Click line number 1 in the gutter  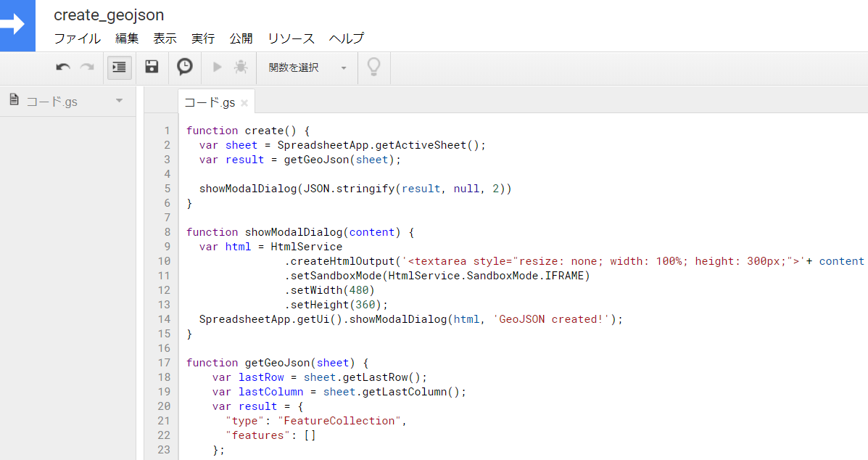(167, 131)
